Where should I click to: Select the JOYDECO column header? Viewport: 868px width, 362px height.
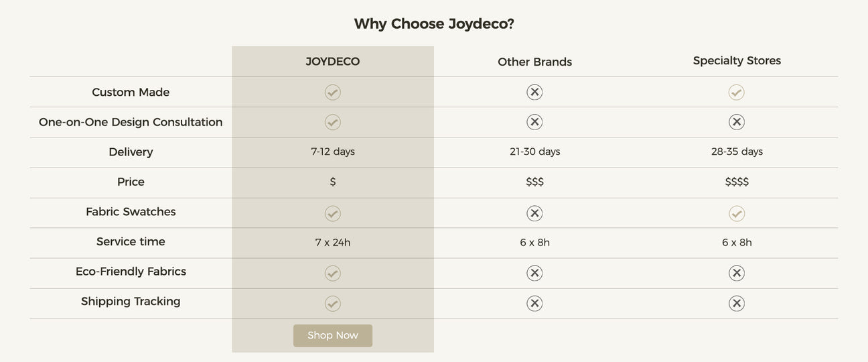[333, 62]
